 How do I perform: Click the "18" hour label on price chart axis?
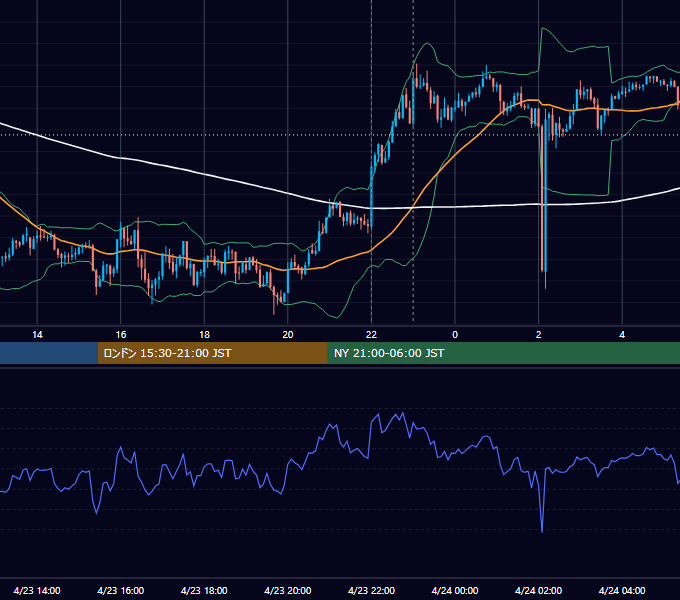pos(204,335)
